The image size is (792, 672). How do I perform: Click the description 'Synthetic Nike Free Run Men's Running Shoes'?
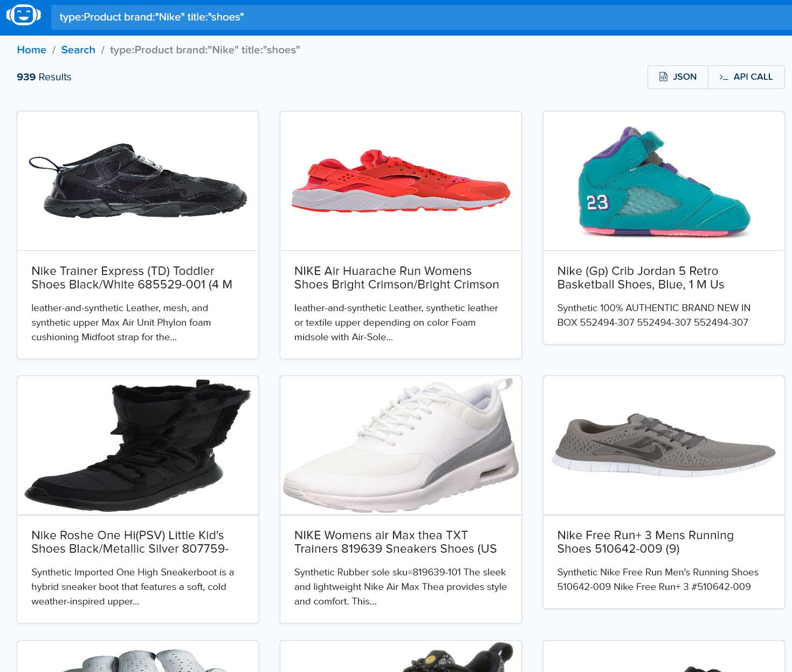(658, 572)
